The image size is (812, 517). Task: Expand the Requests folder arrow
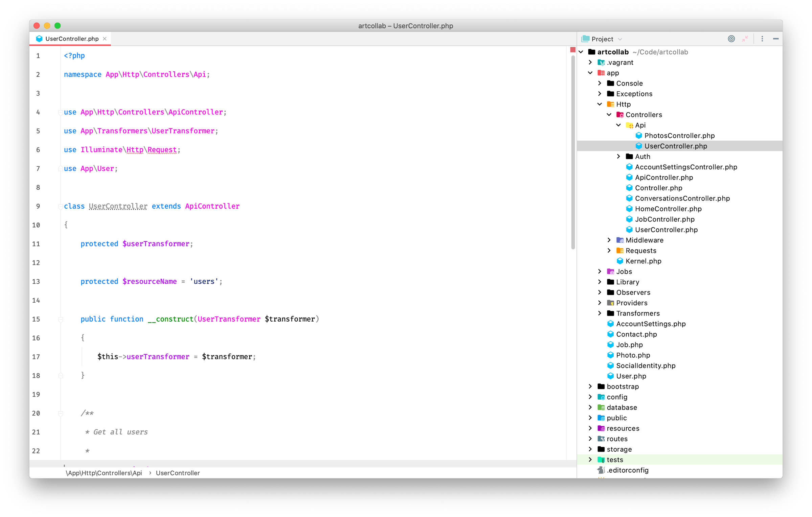coord(609,251)
